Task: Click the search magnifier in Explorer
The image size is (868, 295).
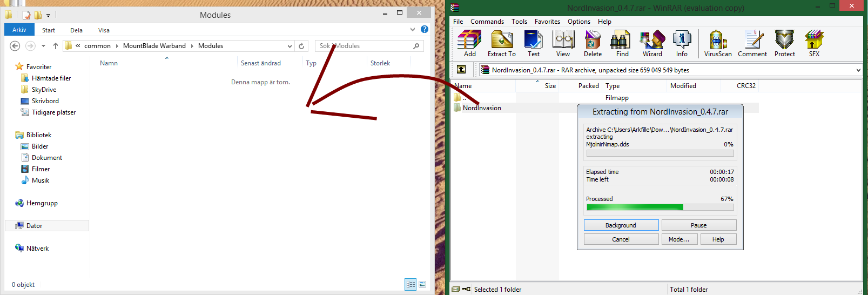Action: pyautogui.click(x=416, y=46)
